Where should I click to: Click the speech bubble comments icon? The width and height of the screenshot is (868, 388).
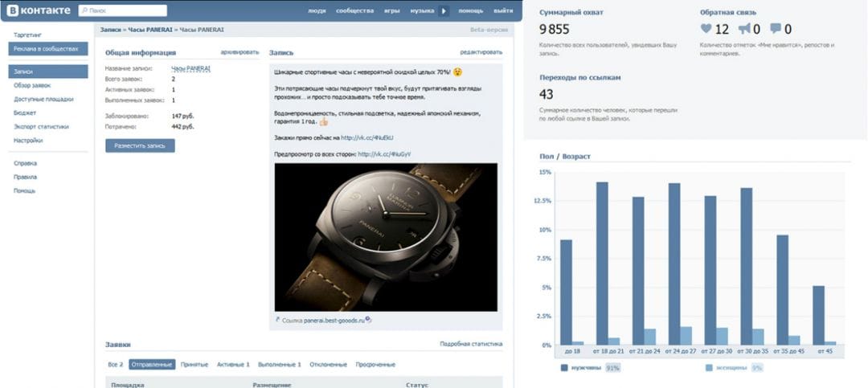(x=776, y=29)
